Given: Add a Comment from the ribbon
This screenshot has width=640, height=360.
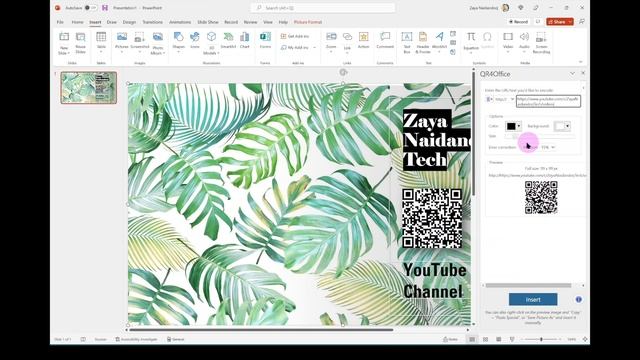Looking at the screenshot, I should coord(385,41).
